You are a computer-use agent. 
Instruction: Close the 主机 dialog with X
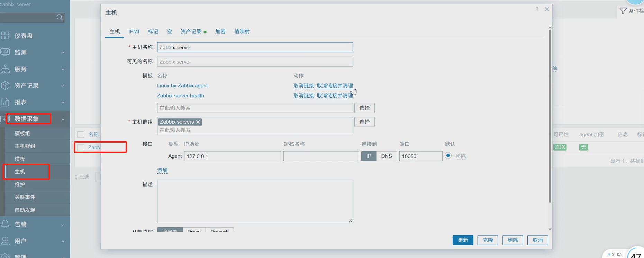(547, 9)
